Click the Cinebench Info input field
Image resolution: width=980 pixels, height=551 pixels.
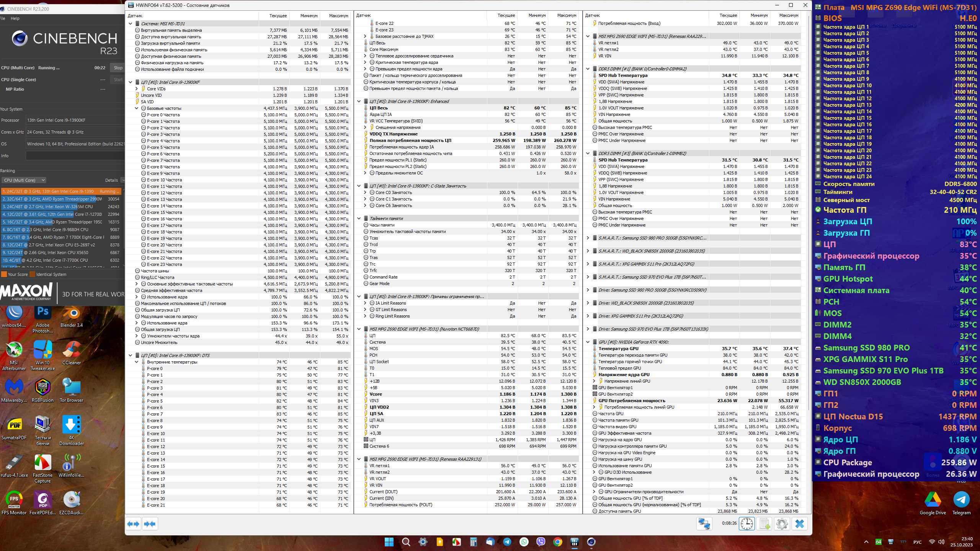75,156
